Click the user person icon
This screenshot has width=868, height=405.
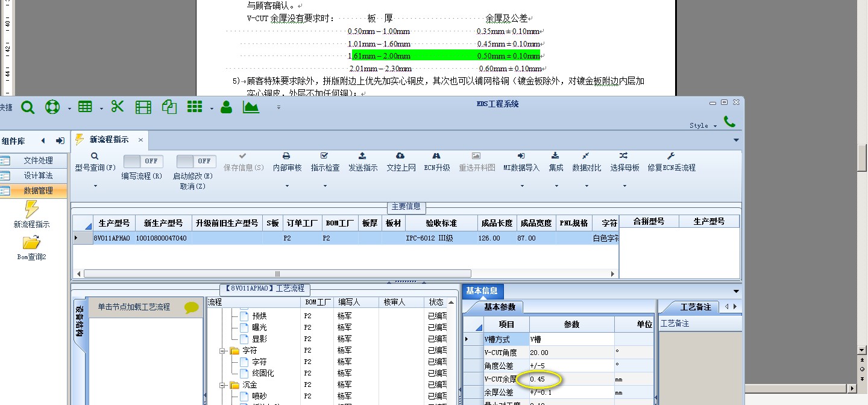[x=226, y=107]
